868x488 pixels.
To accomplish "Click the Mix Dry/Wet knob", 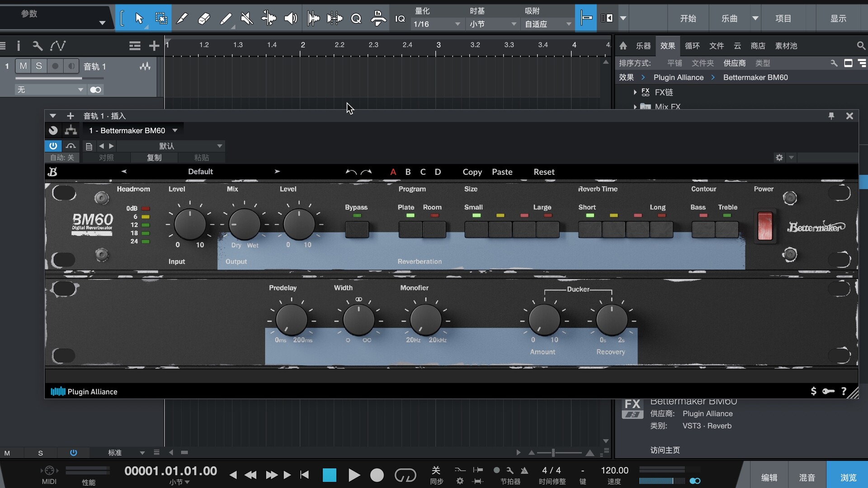I will (x=245, y=224).
